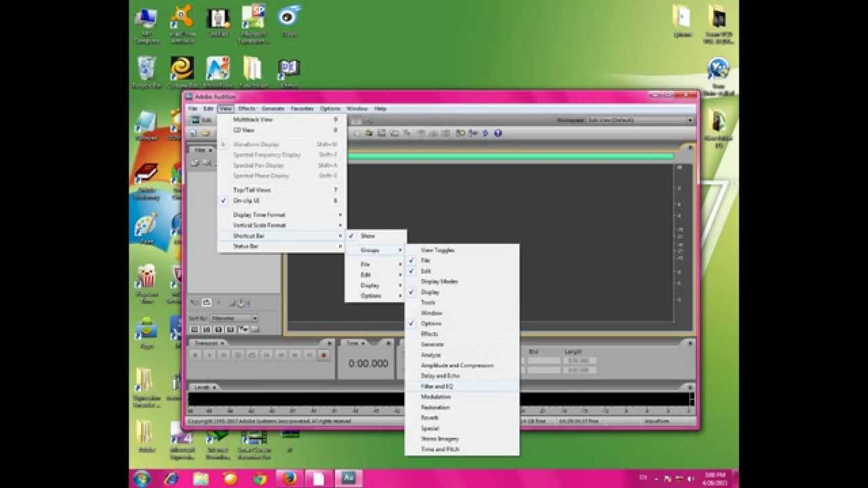Enable the Amplitude and Compression group
Viewport: 868px width, 488px height.
(462, 365)
